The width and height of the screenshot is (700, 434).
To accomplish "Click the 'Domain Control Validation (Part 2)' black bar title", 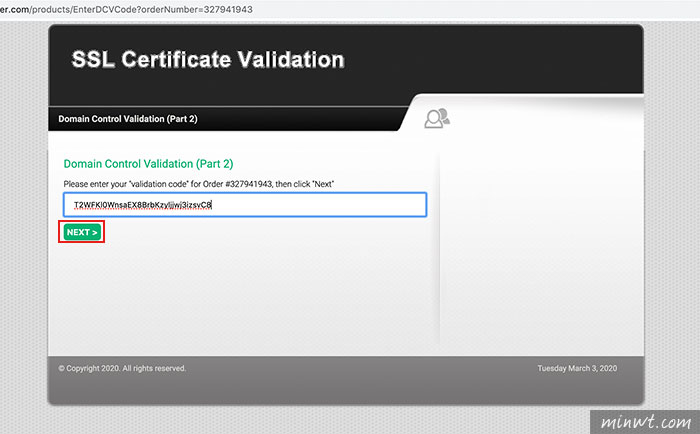I will tap(128, 119).
